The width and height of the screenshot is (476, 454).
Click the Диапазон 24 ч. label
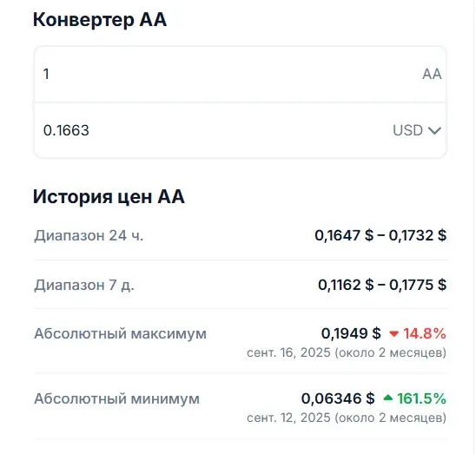click(x=89, y=235)
